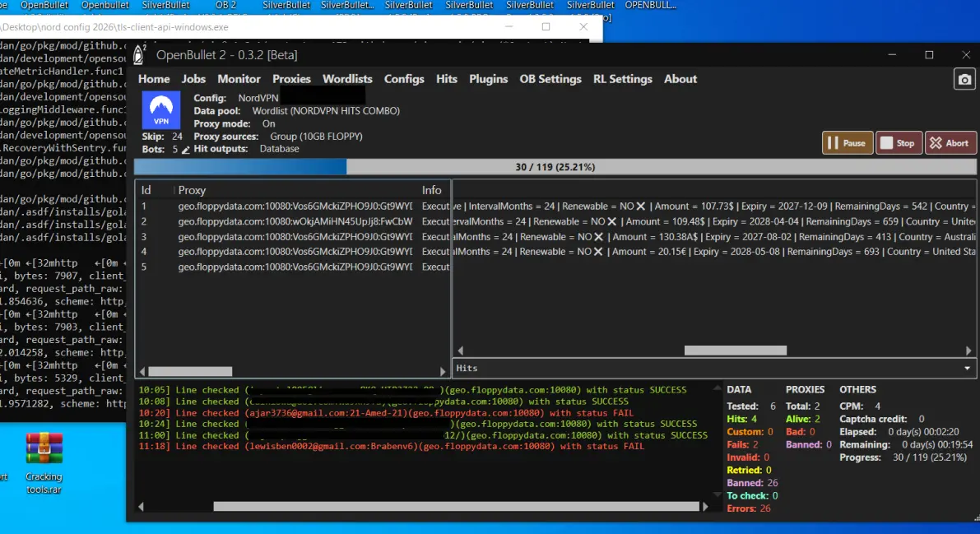Close the tls-client-api-windows.exe window
Screen dimensions: 980x534
583,27
